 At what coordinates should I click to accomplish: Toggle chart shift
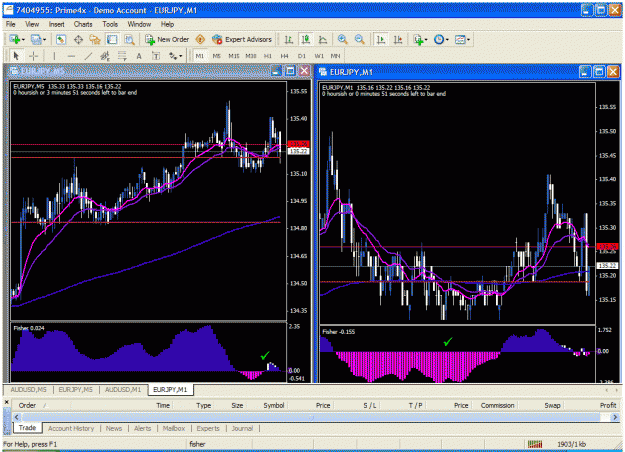click(398, 39)
